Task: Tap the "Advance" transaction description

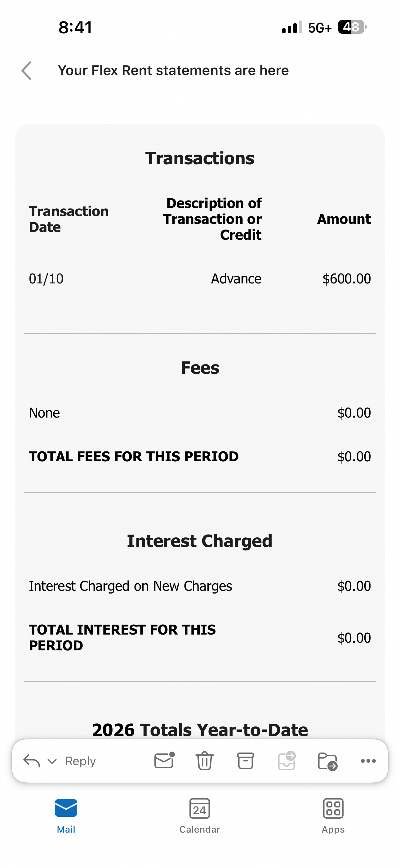Action: [236, 279]
